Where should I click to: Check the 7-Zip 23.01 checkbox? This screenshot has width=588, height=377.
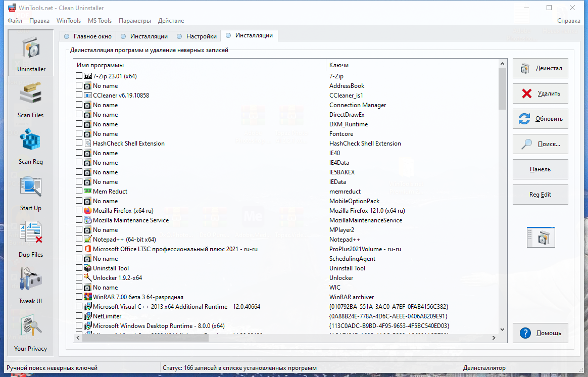(x=79, y=76)
